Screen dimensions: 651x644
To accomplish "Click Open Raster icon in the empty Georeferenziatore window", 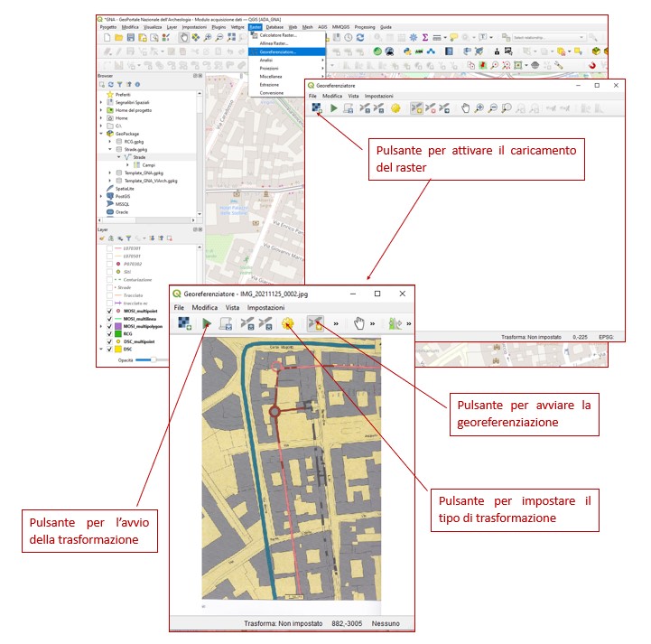I will [316, 108].
